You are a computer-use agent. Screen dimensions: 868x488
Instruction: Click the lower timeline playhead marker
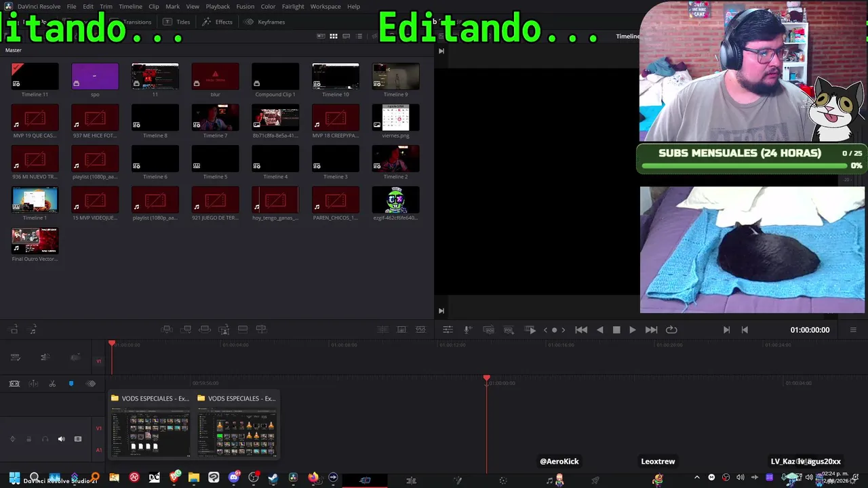[486, 378]
